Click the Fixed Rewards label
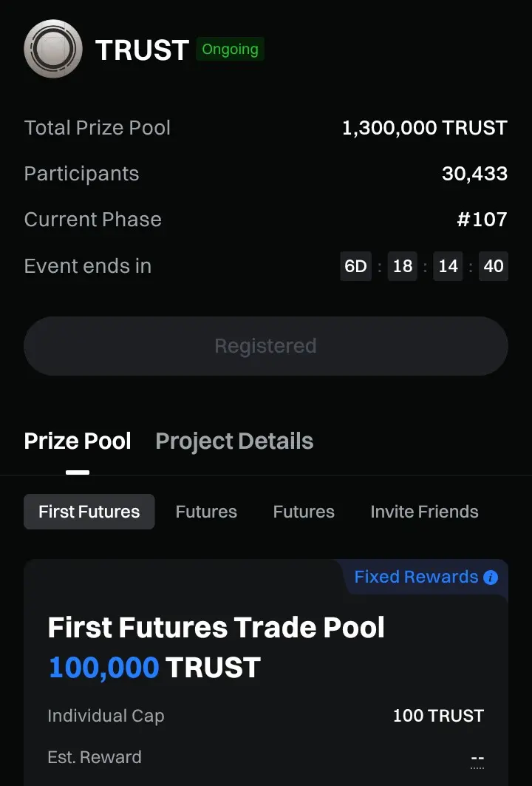The image size is (532, 786). 416,577
